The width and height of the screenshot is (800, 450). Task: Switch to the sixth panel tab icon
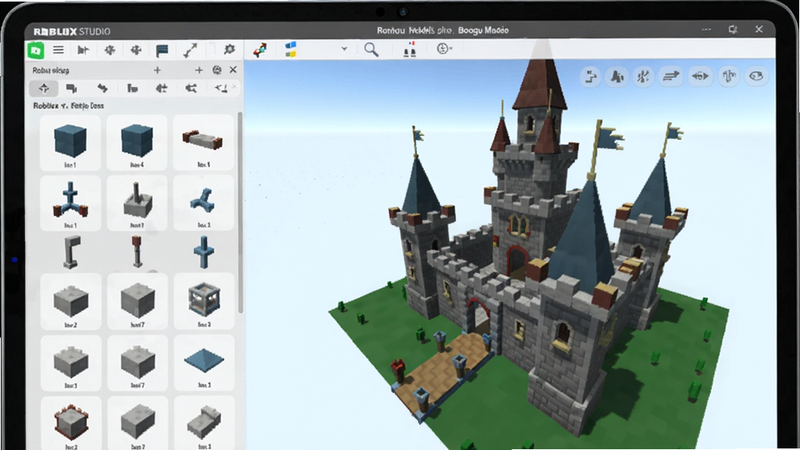click(x=191, y=89)
